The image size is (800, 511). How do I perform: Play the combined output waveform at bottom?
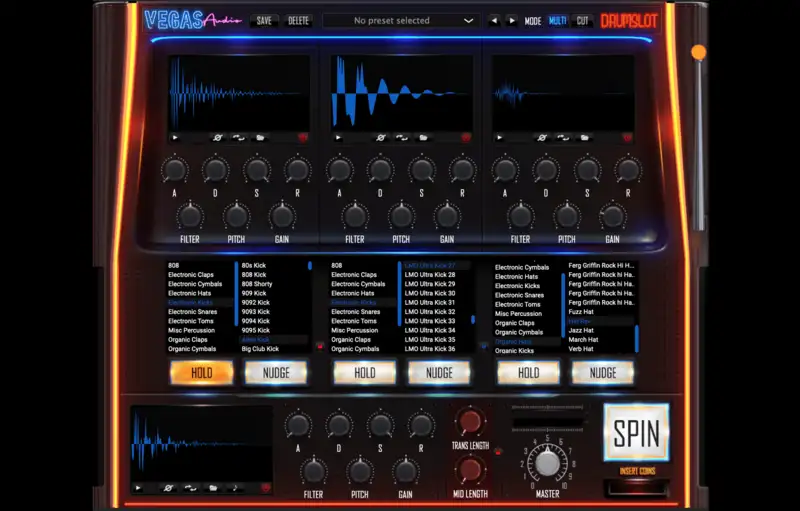click(x=138, y=488)
